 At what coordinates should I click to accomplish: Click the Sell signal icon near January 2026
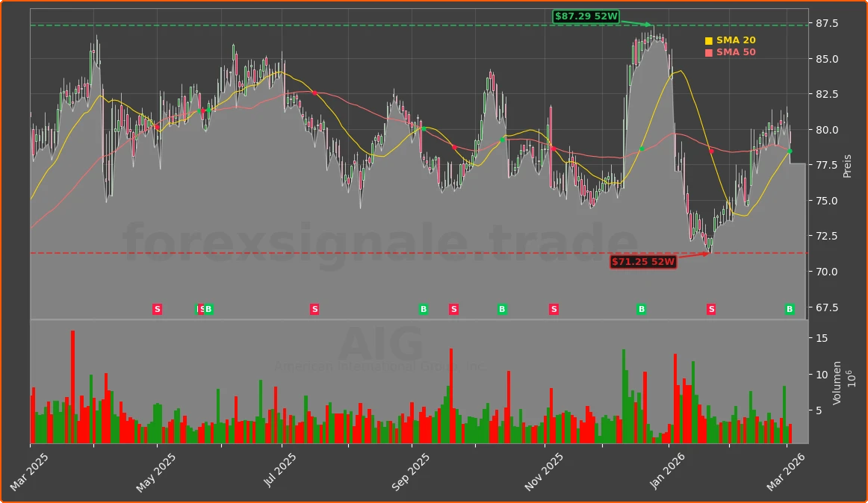[x=710, y=308]
